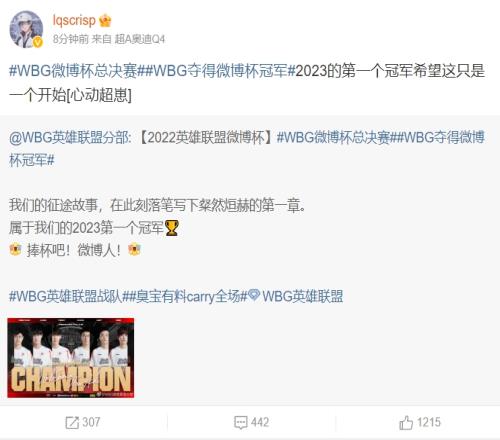View the CHAMPION team photo thumbnail
Image resolution: width=500 pixels, height=440 pixels.
tap(71, 358)
